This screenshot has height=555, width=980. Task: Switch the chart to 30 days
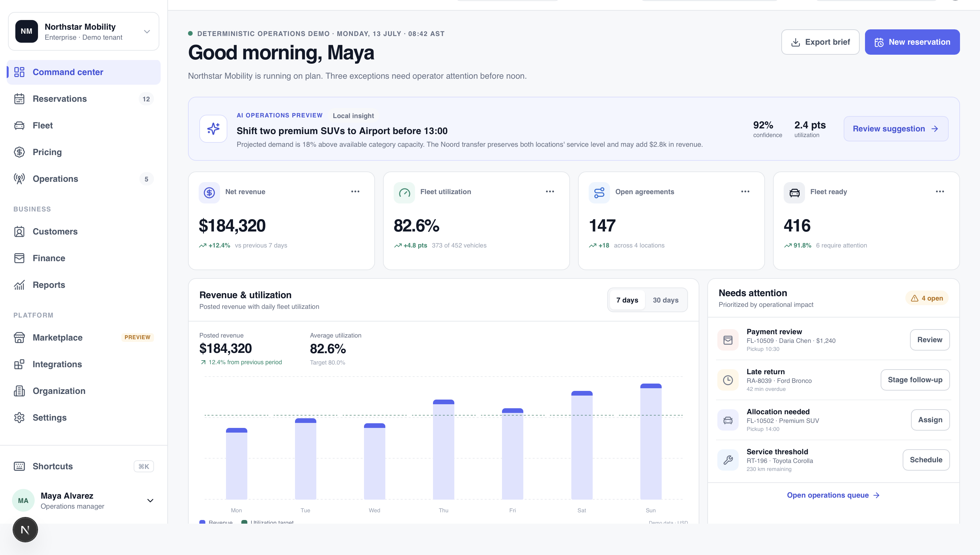click(x=665, y=300)
